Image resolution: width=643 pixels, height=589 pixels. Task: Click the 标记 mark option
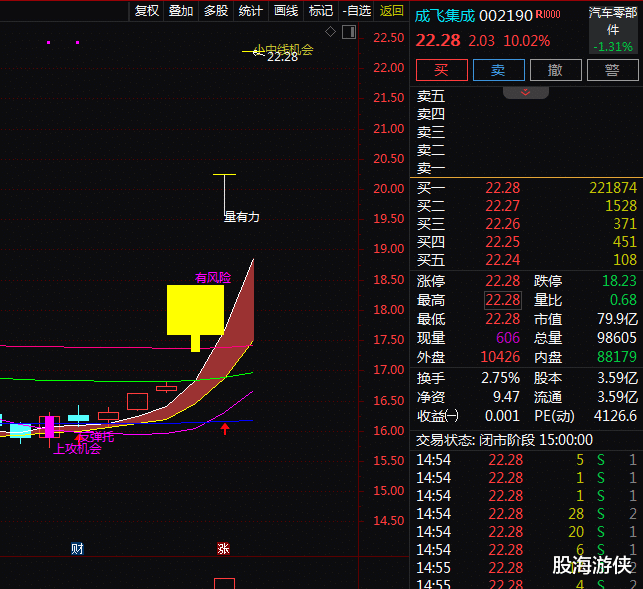point(321,11)
